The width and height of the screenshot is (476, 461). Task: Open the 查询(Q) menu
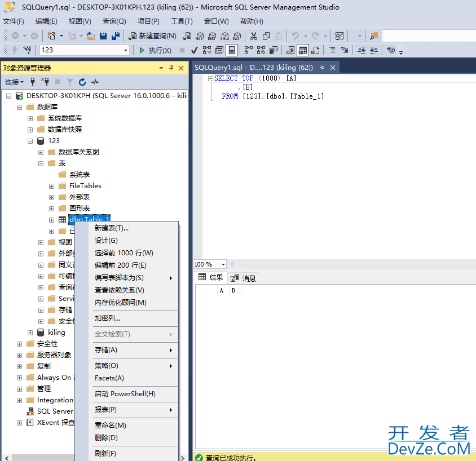[x=114, y=21]
